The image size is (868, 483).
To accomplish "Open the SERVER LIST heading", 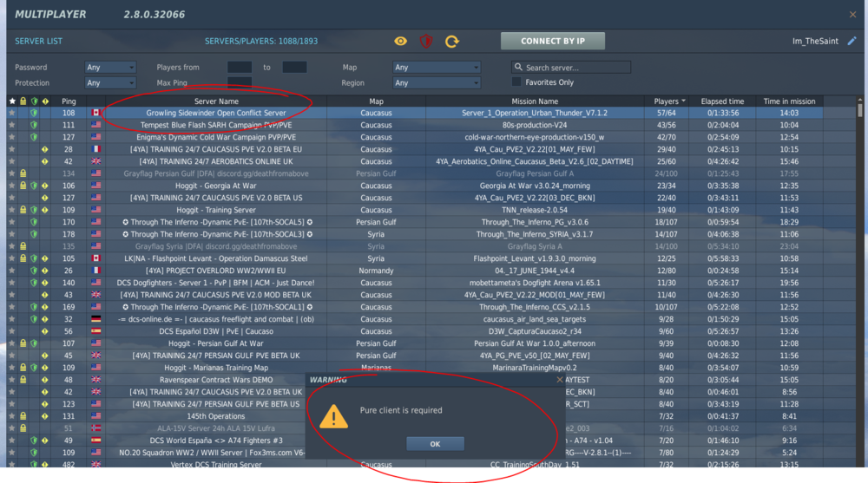I will click(39, 41).
